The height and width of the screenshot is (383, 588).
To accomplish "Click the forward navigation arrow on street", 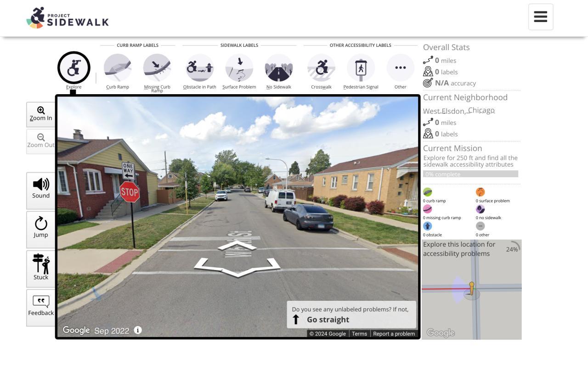I will coord(237,246).
